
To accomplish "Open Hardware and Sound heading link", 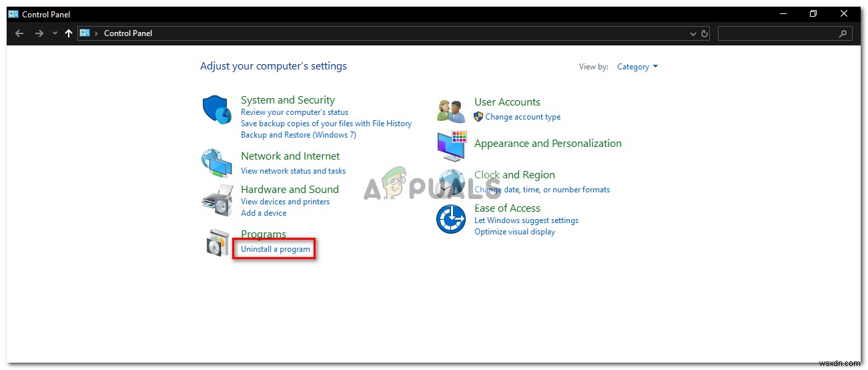I will pos(290,190).
